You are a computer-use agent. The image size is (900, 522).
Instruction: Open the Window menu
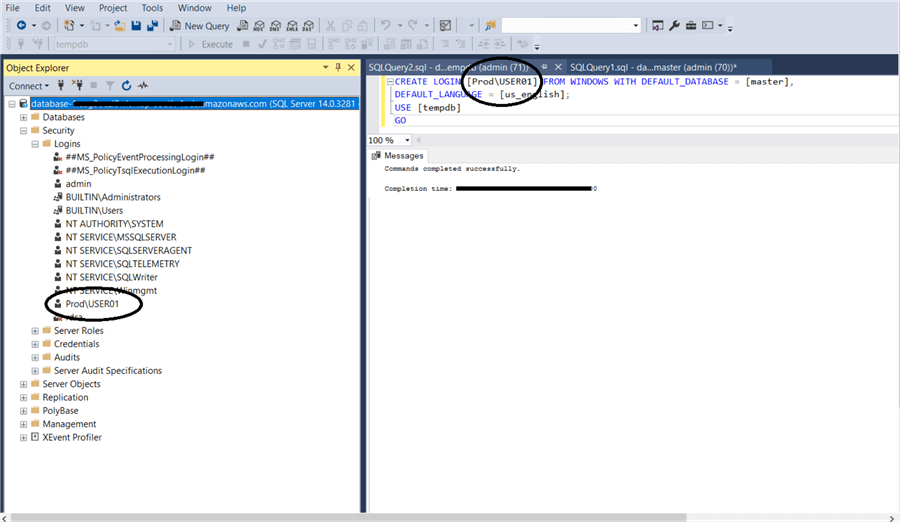point(195,8)
